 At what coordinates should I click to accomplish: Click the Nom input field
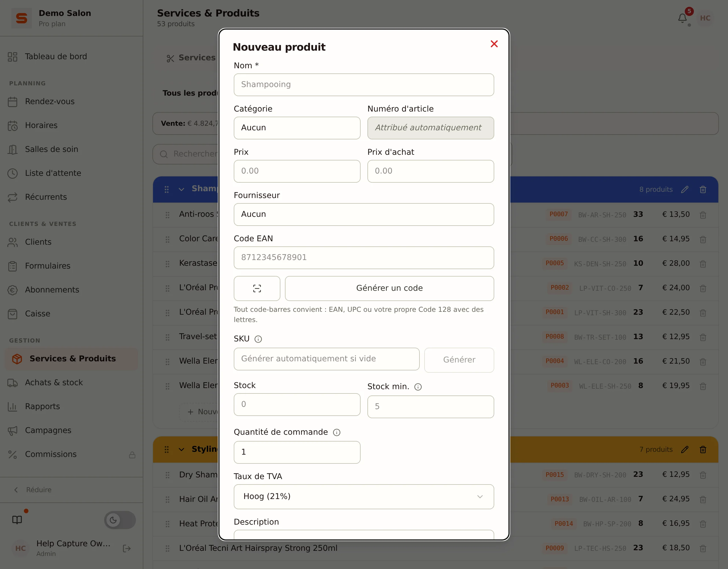tap(364, 85)
